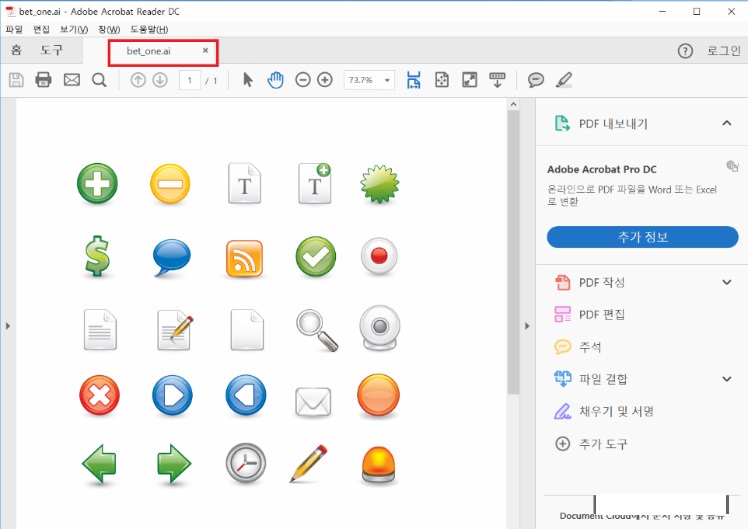
Task: Click the 추가 정보 button
Action: click(x=642, y=237)
